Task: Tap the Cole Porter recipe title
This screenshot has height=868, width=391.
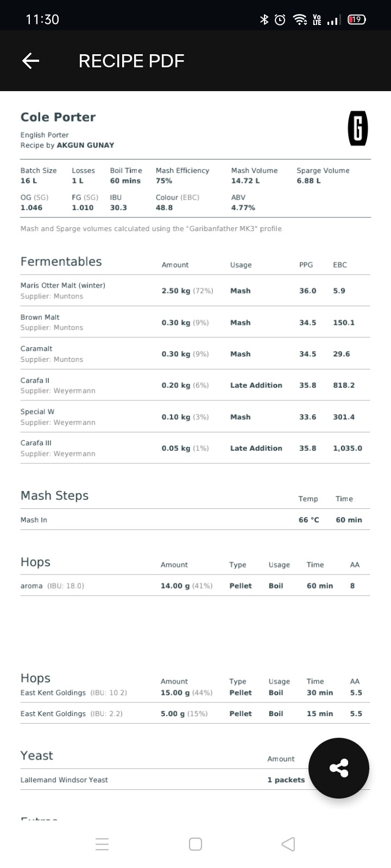Action: pos(58,117)
